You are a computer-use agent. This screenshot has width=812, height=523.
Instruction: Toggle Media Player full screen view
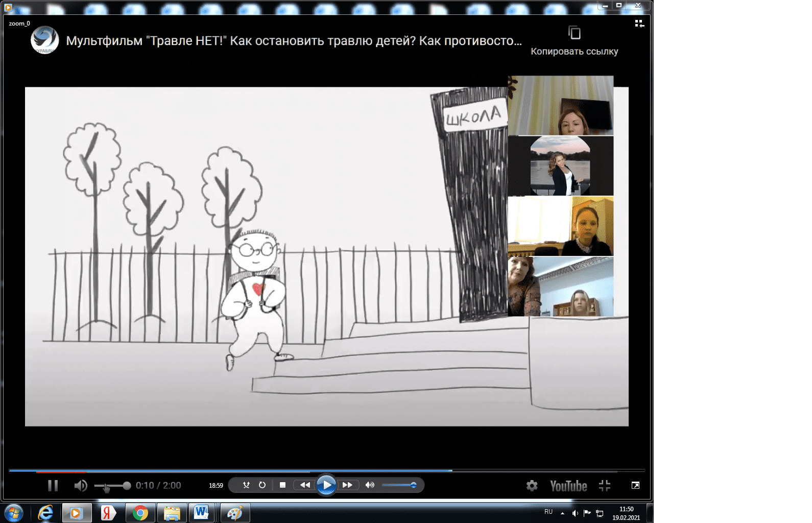coord(635,485)
